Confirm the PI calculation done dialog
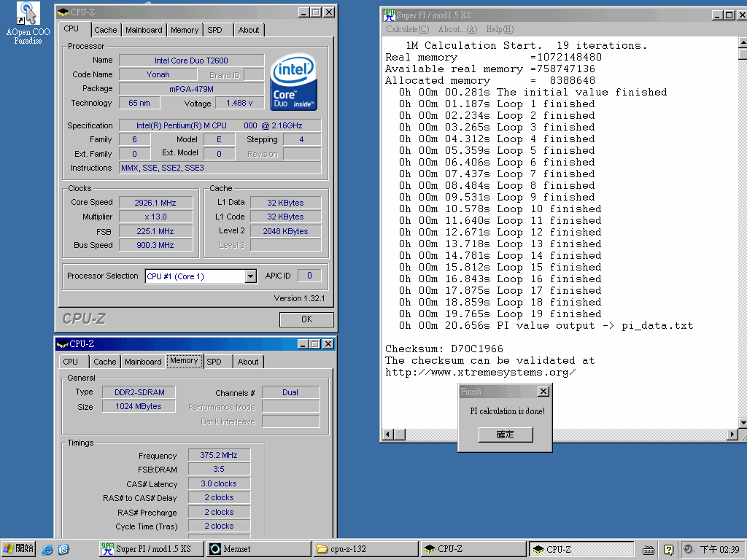 click(x=506, y=435)
